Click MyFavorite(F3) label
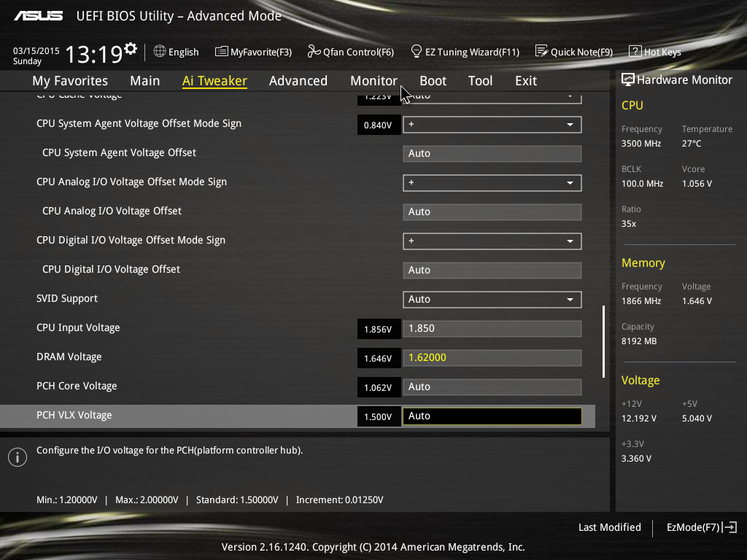The width and height of the screenshot is (747, 560). coord(261,52)
